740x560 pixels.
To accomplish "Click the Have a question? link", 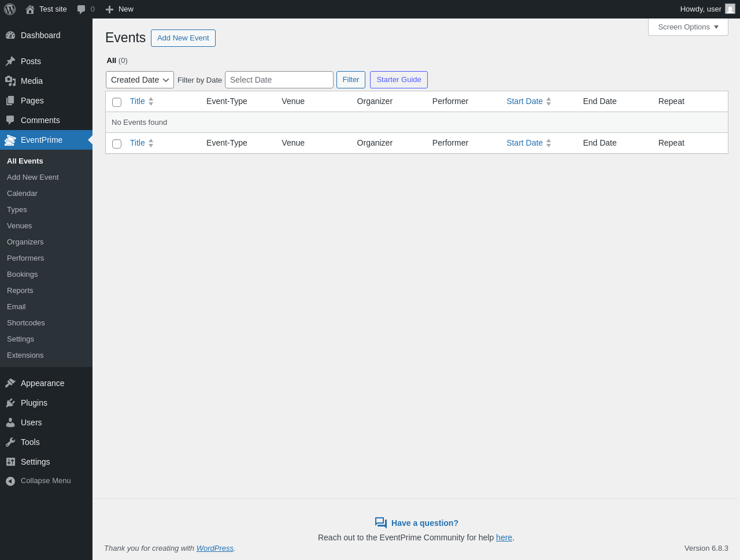I will (425, 523).
